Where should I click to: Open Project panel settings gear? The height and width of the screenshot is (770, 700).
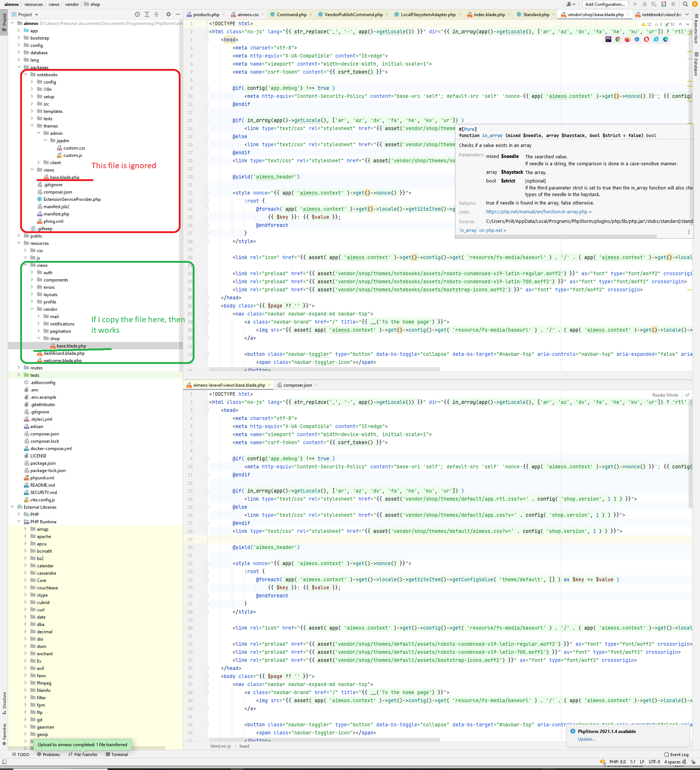[x=168, y=15]
